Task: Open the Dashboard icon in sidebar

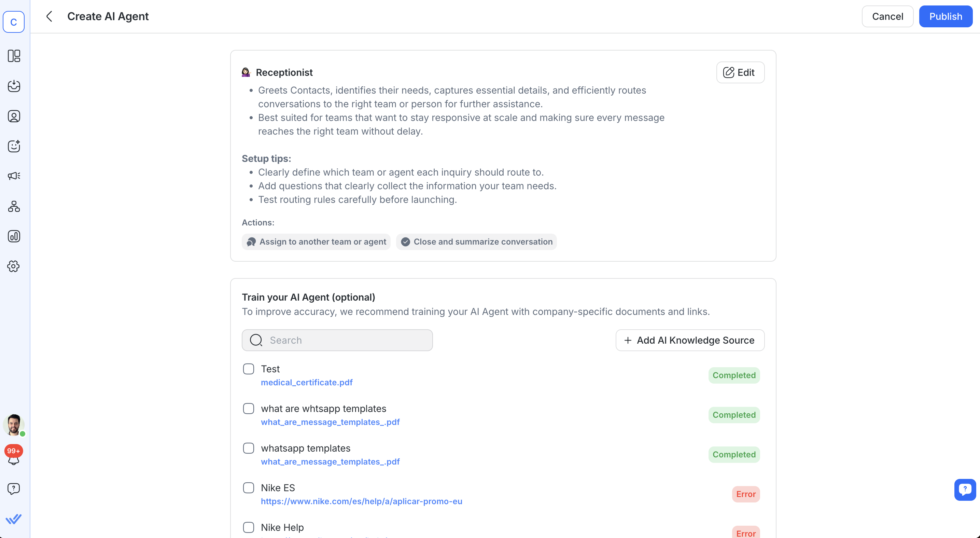Action: [14, 56]
